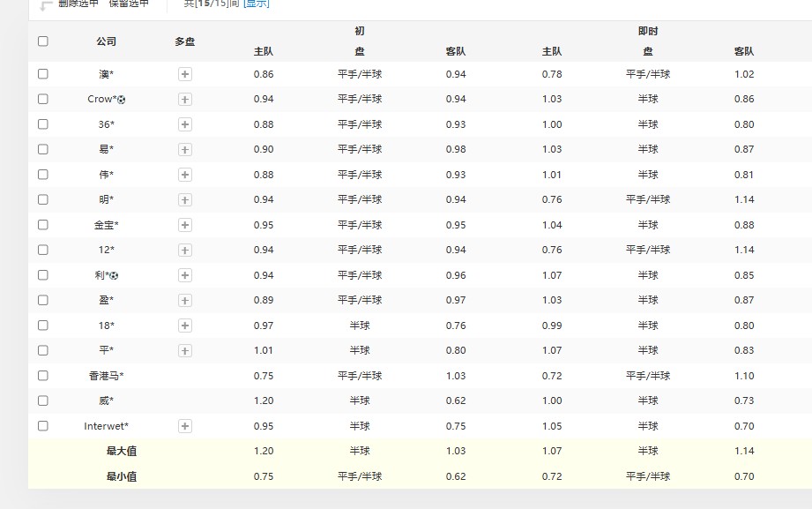This screenshot has height=509, width=812.
Task: Check the checkbox for the 明* row
Action: [42, 199]
